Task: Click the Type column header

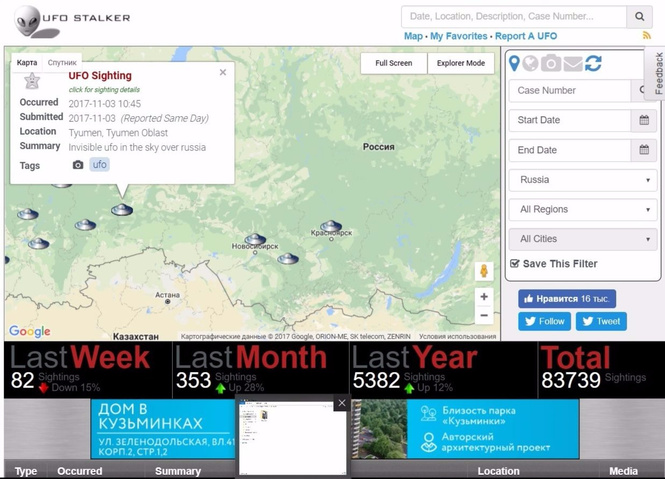Action: coord(26,471)
